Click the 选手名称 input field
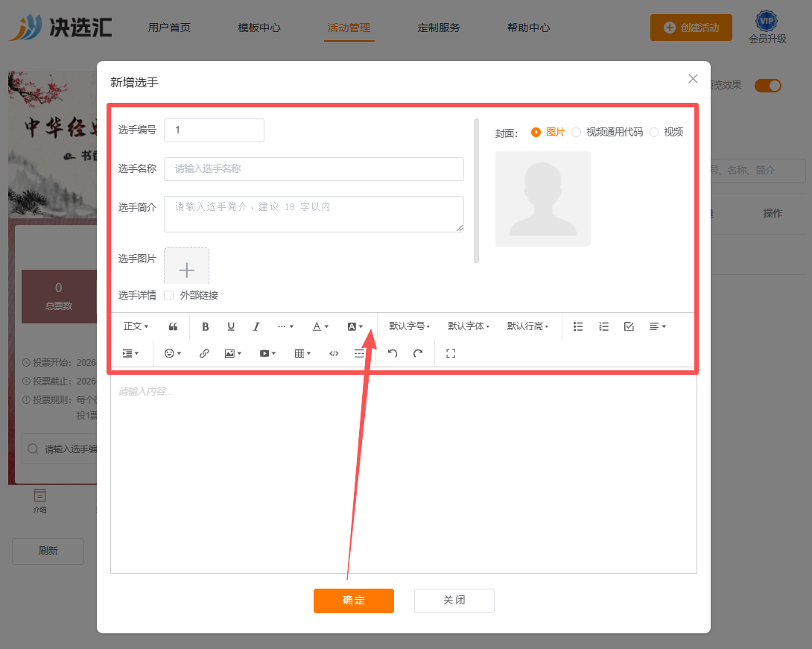This screenshot has width=812, height=649. [x=314, y=169]
